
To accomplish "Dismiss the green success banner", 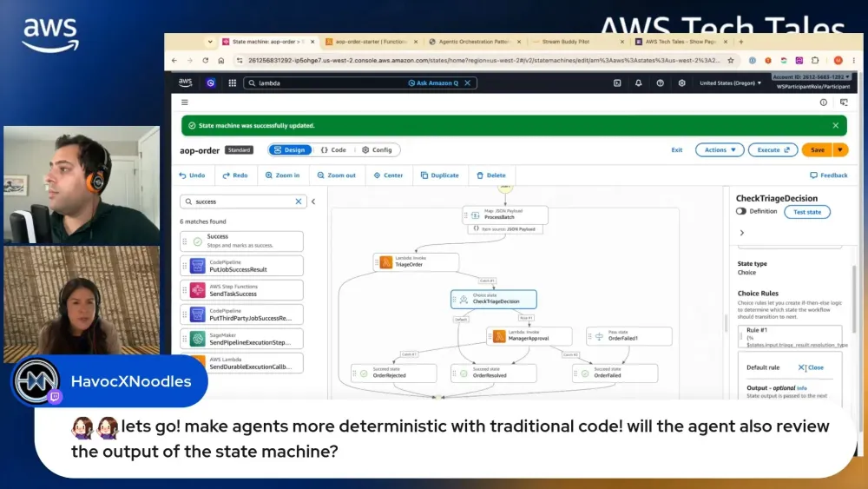I will click(x=835, y=126).
